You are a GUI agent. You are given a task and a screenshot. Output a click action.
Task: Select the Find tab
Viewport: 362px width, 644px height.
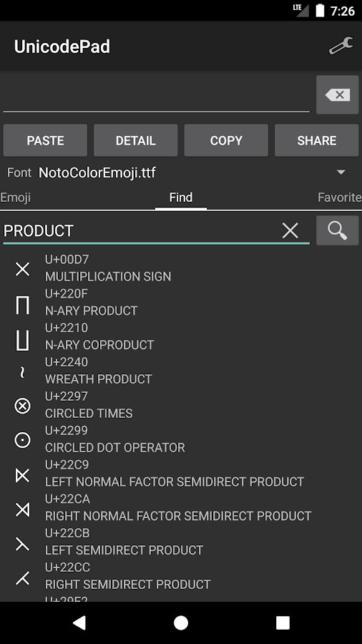[181, 197]
